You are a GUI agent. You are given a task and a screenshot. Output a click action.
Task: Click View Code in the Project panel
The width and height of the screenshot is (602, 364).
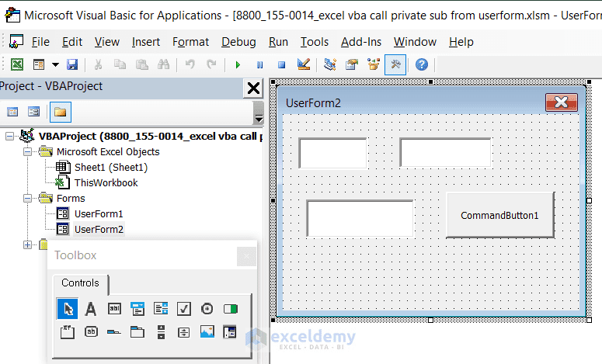click(12, 112)
